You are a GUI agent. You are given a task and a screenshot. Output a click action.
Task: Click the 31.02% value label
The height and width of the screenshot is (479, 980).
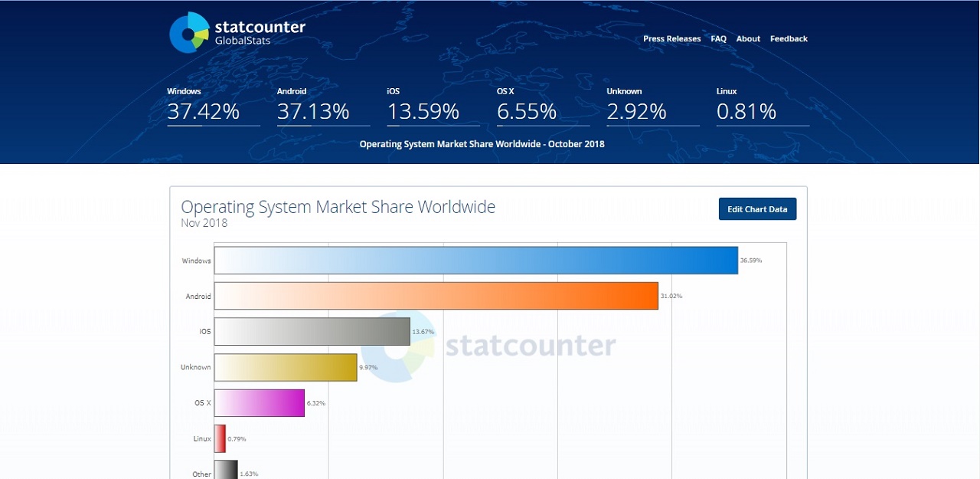tap(671, 296)
